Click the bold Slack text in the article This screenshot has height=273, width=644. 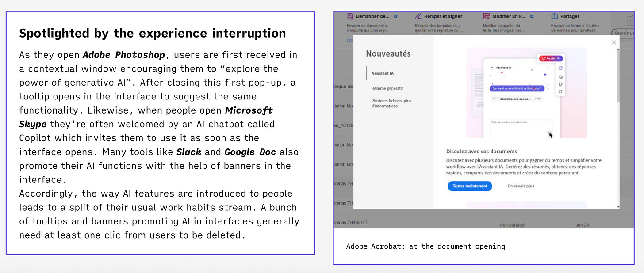click(x=189, y=152)
